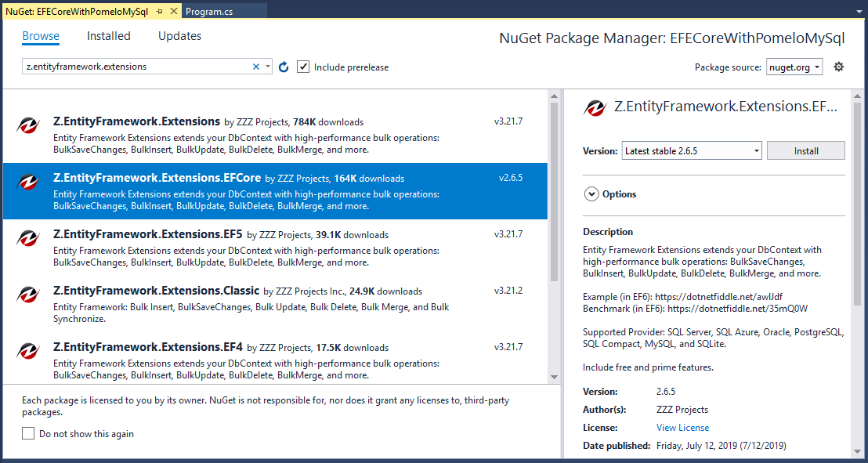This screenshot has width=868, height=463.
Task: Click 164K downloads count text
Action: coord(369,179)
